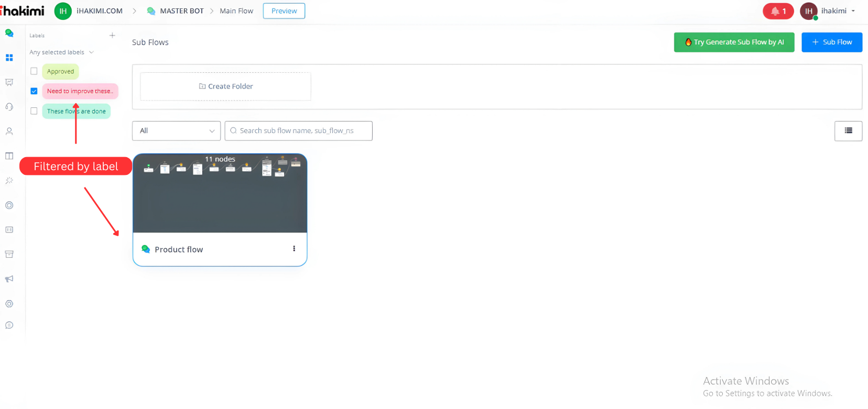
Task: Check the These flows are done checkbox
Action: pos(34,111)
